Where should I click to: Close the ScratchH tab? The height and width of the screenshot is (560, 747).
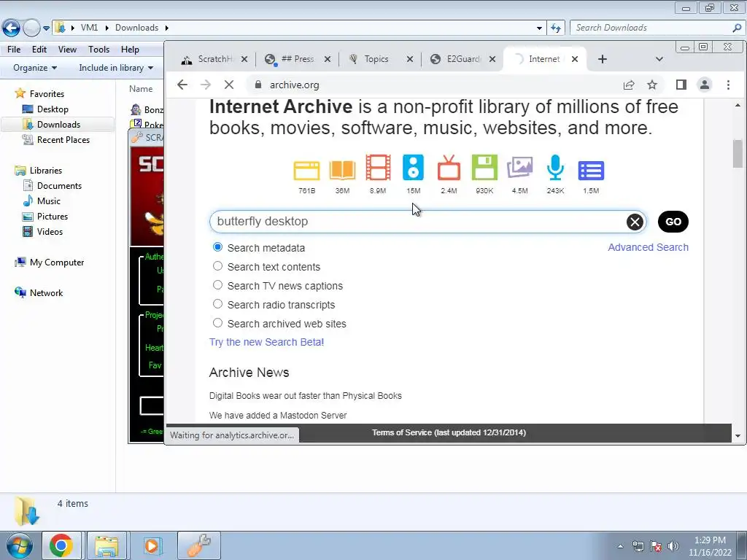coord(244,59)
